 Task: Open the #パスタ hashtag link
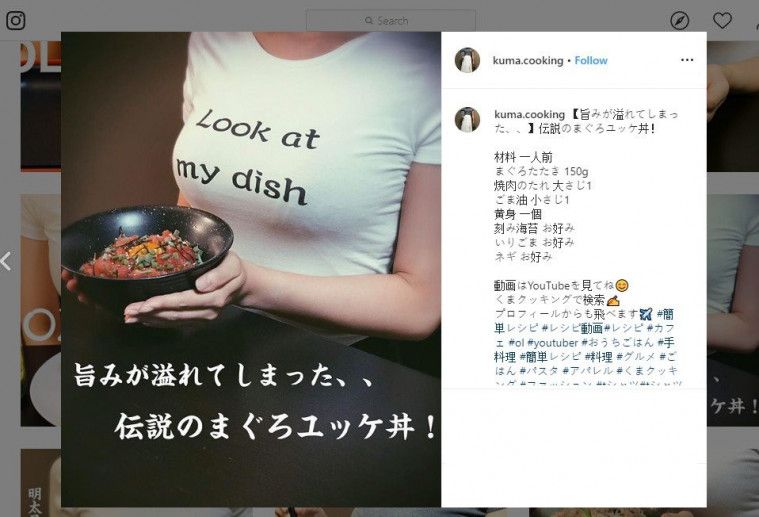click(538, 371)
